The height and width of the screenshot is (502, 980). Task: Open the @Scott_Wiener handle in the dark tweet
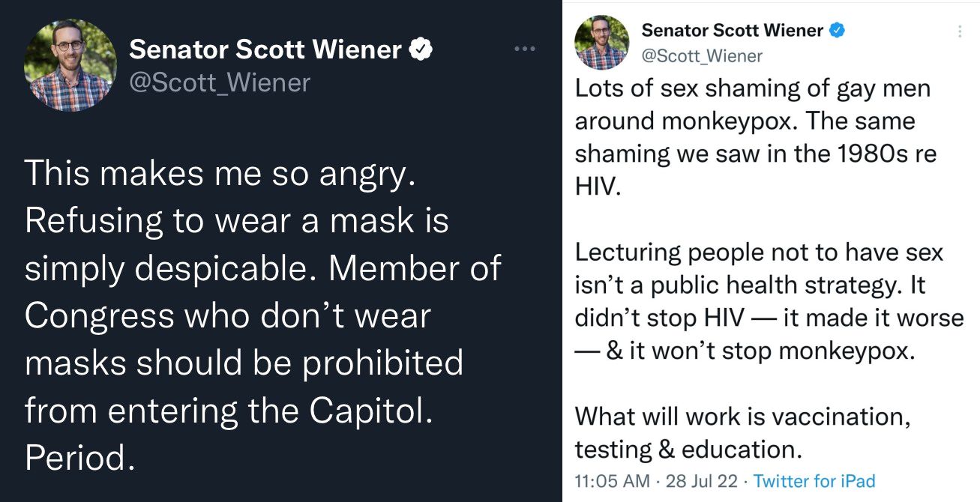(x=220, y=82)
